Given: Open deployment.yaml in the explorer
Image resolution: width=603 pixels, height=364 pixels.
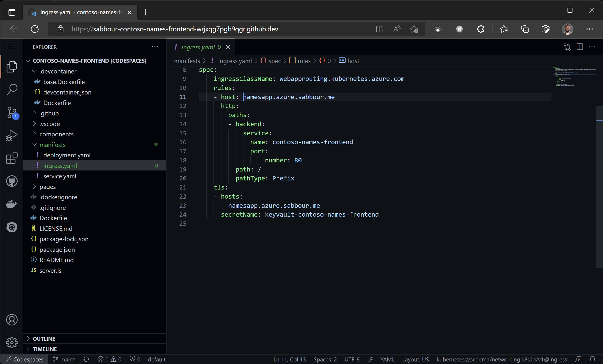Looking at the screenshot, I should pos(67,155).
